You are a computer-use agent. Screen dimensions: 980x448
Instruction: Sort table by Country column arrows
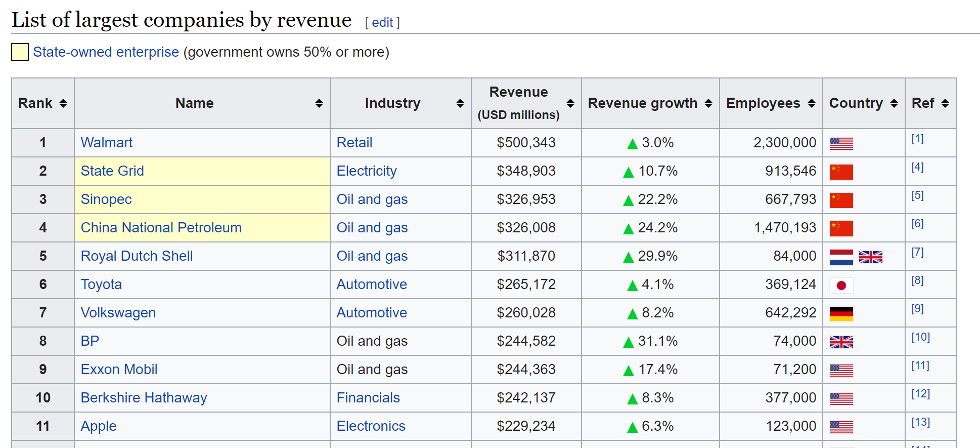(x=894, y=103)
